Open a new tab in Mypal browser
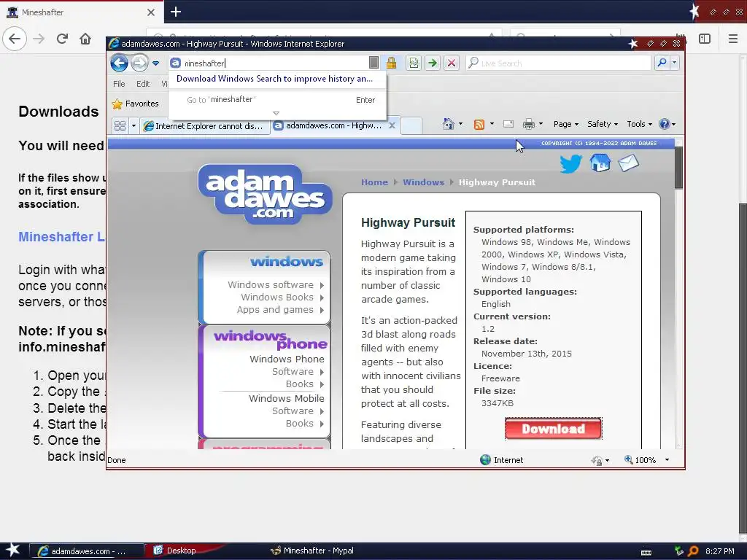747x560 pixels. [x=176, y=12]
